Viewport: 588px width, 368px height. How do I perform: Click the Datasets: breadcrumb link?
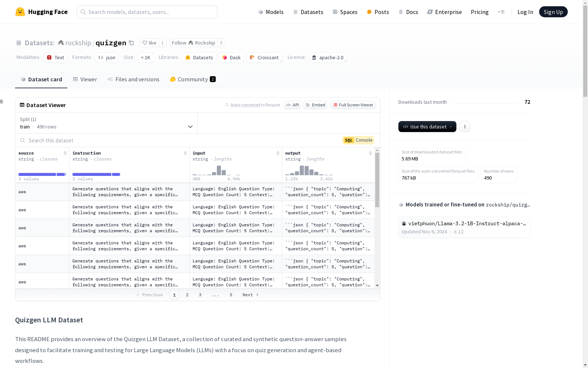click(x=39, y=43)
